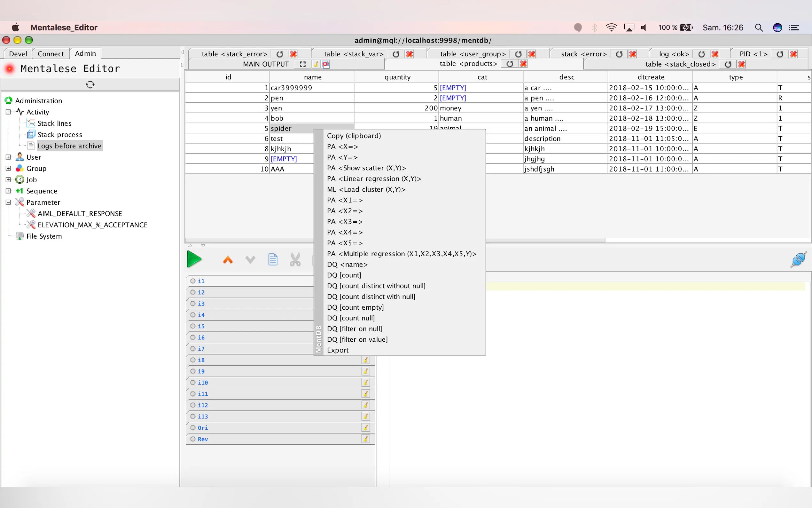The height and width of the screenshot is (508, 812).
Task: Close the table <stack_var> tab
Action: click(x=409, y=54)
